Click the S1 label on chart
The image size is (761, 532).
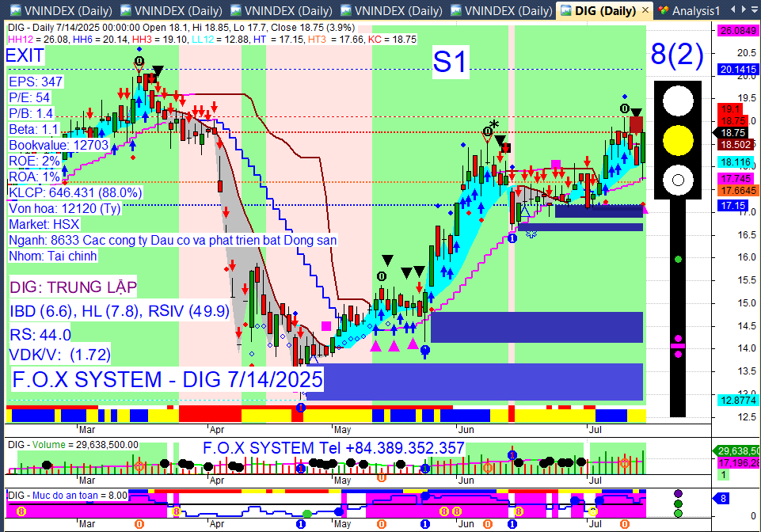(x=450, y=62)
